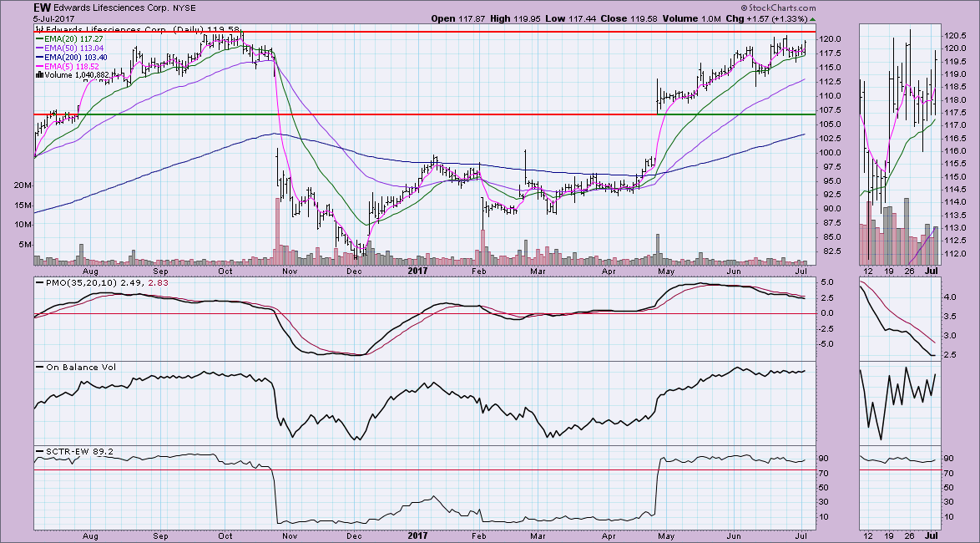Select the PMO(35,20,10) indicator label
The height and width of the screenshot is (543, 980).
[79, 284]
